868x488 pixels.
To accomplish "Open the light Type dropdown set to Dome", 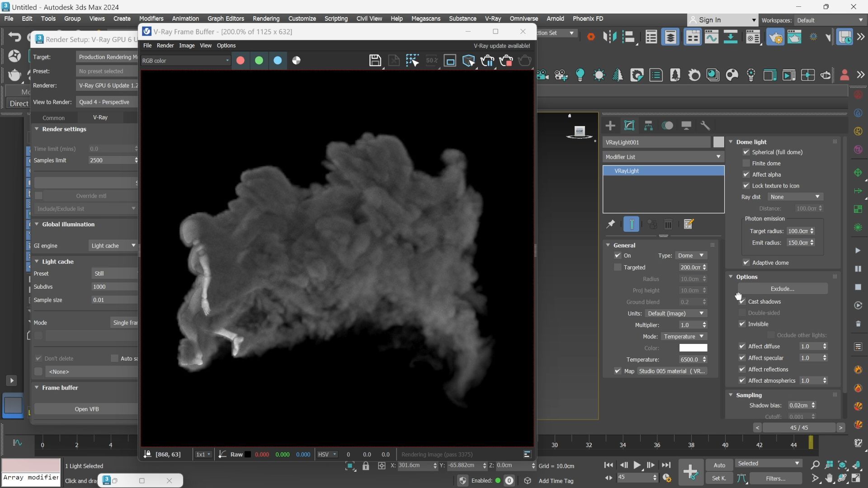I will (x=690, y=256).
